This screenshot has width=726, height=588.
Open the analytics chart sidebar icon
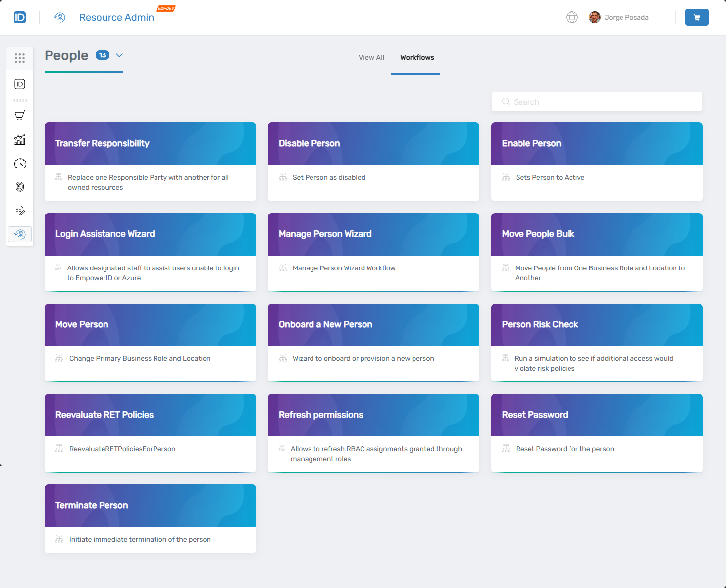pos(20,139)
